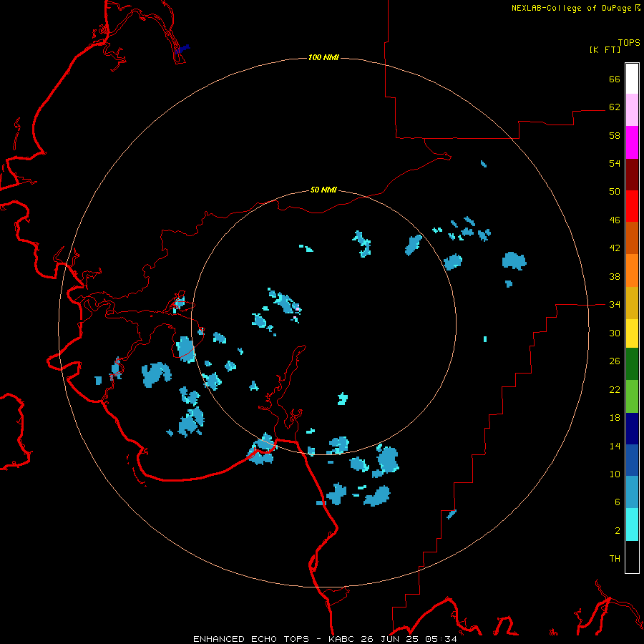
Task: Click the 58 legend value
Action: [615, 135]
